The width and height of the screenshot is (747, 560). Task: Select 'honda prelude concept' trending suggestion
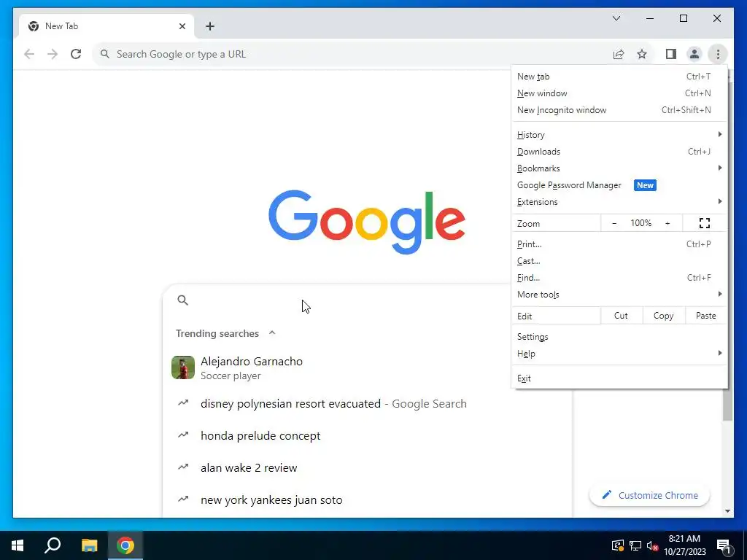(x=260, y=436)
